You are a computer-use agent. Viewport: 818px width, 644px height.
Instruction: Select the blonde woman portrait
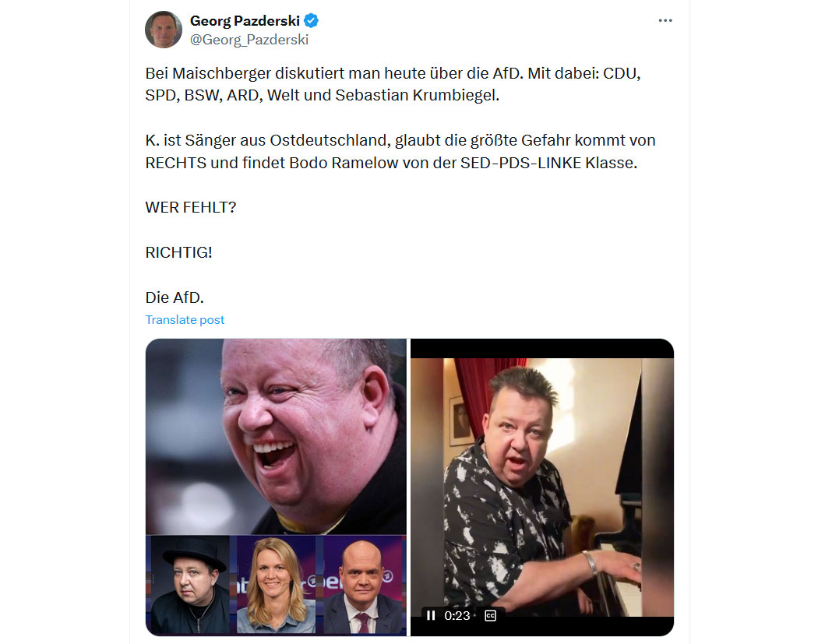[276, 585]
